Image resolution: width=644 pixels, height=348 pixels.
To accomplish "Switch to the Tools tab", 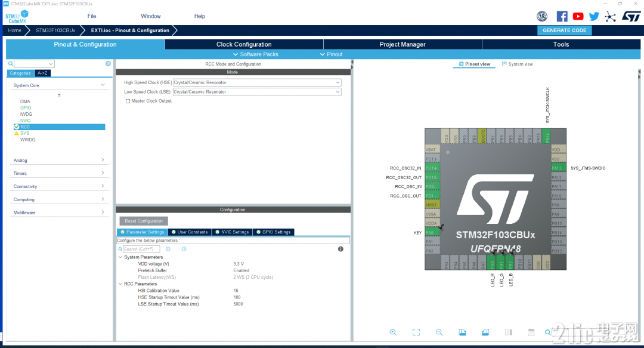I will pos(561,44).
